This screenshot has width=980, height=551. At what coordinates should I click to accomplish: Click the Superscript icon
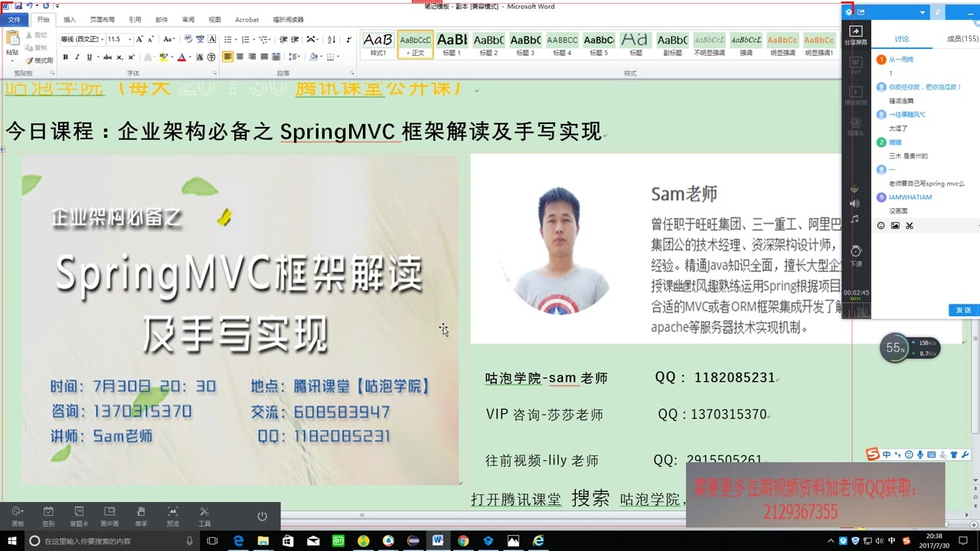click(x=131, y=57)
